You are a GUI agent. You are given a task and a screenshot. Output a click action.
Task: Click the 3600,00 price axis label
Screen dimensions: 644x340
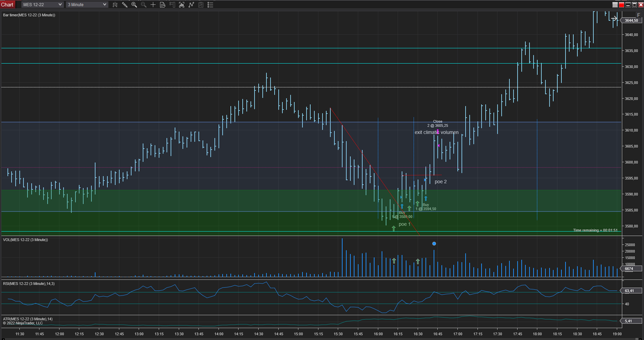(631, 162)
